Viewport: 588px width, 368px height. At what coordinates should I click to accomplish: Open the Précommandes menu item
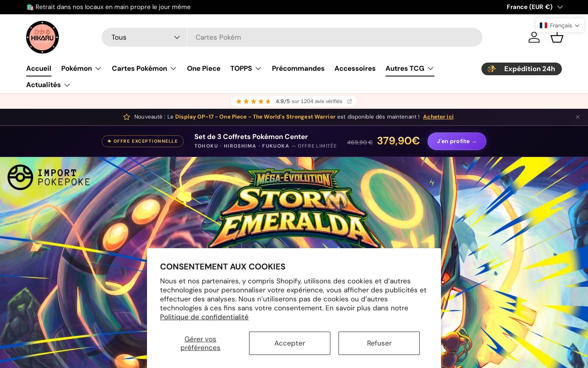[x=298, y=68]
